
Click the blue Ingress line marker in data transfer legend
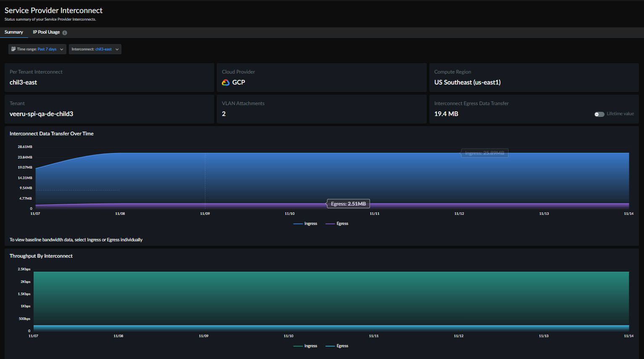[x=298, y=224]
